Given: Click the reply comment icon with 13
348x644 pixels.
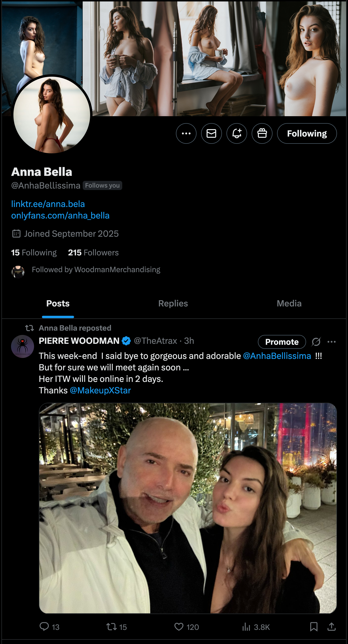Looking at the screenshot, I should pyautogui.click(x=45, y=627).
